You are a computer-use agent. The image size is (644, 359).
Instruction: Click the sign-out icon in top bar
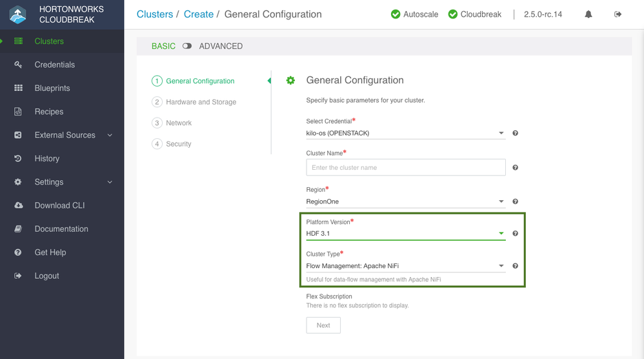pos(618,14)
